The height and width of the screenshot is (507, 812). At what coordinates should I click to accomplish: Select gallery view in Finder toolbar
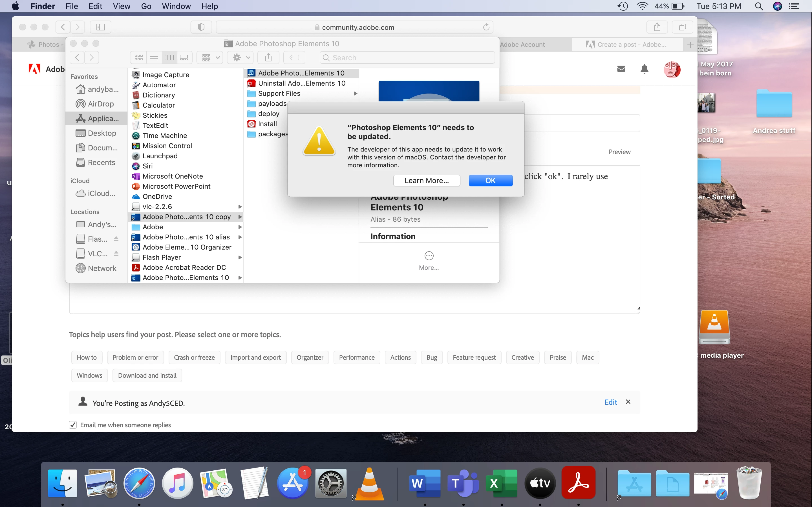tap(184, 58)
